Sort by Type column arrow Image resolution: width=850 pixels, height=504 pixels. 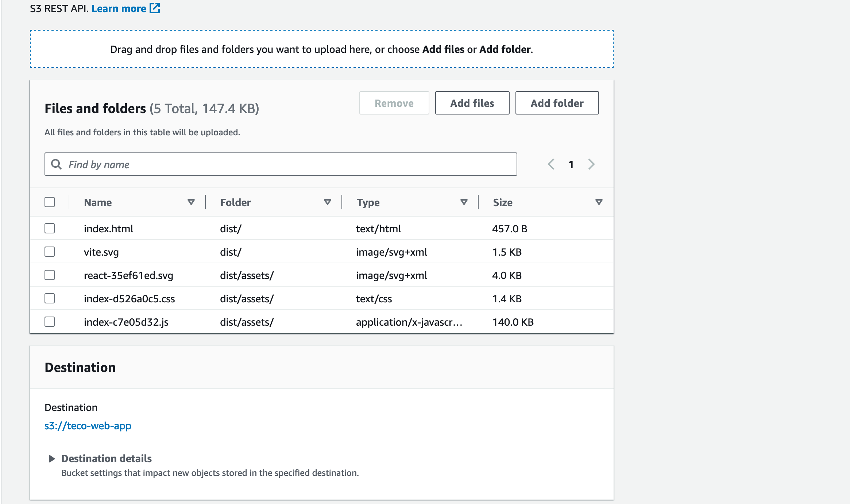[464, 202]
